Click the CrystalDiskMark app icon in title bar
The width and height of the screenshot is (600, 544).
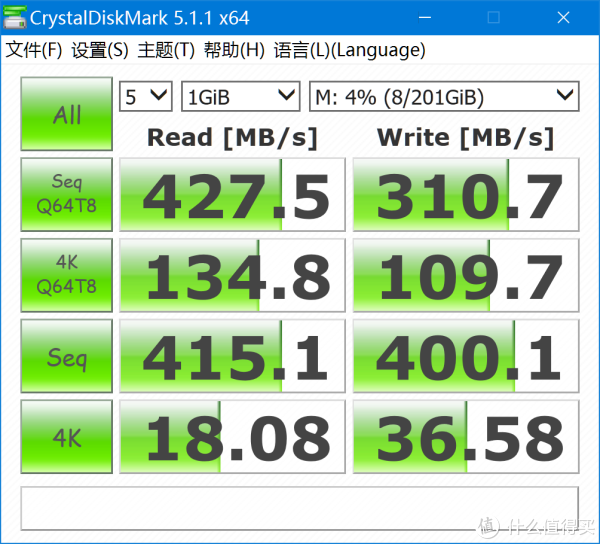click(15, 17)
